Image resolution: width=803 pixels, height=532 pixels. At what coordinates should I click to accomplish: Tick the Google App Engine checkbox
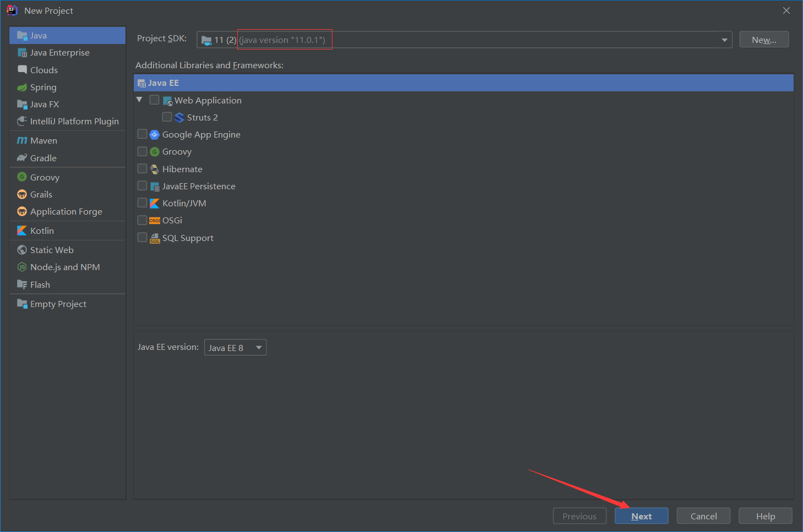coord(143,134)
